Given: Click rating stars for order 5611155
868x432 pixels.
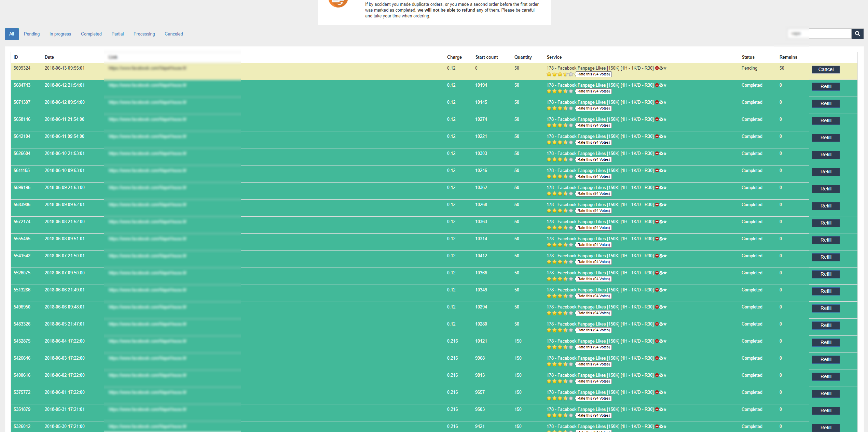Looking at the screenshot, I should (x=560, y=176).
